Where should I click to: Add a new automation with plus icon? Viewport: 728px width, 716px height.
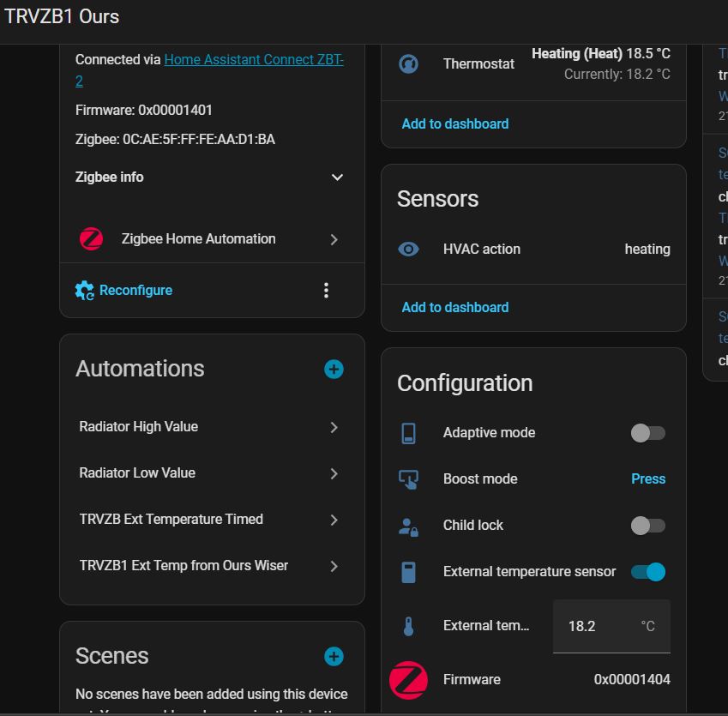[x=334, y=370]
